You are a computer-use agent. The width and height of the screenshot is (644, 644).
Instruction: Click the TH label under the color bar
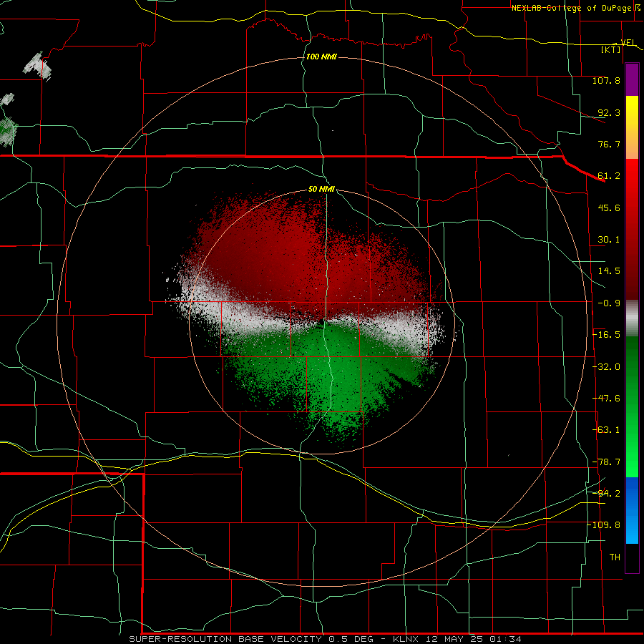(x=615, y=557)
